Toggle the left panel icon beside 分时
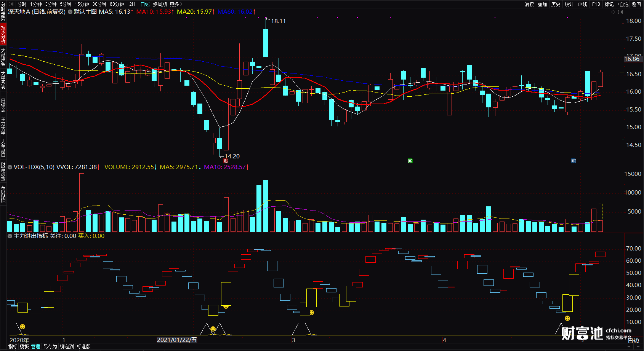The width and height of the screenshot is (644, 351). (x=11, y=4)
